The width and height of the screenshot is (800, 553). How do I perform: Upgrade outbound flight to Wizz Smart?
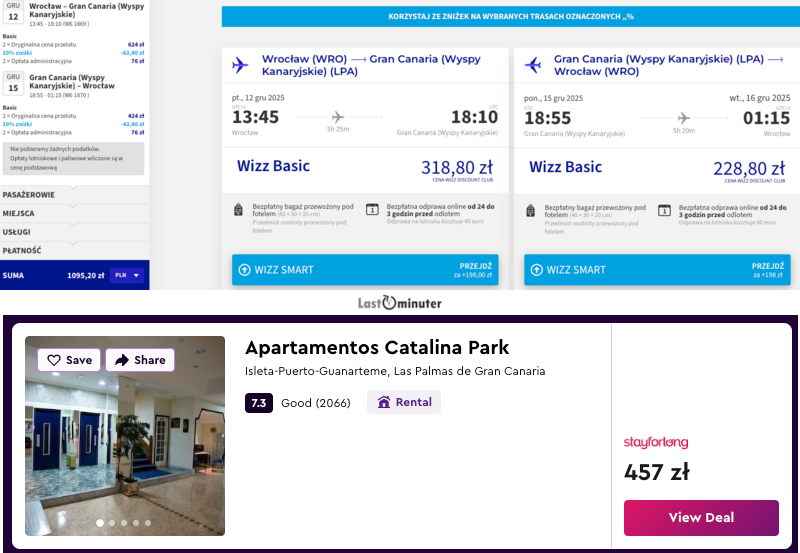(365, 270)
